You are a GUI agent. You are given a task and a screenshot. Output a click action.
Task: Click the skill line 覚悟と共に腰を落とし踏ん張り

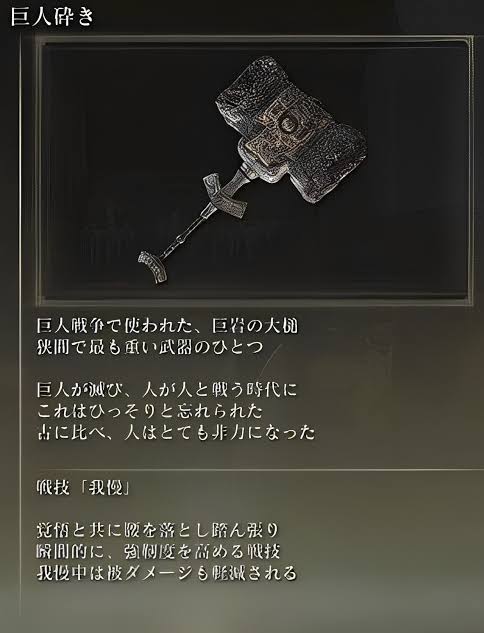158,530
